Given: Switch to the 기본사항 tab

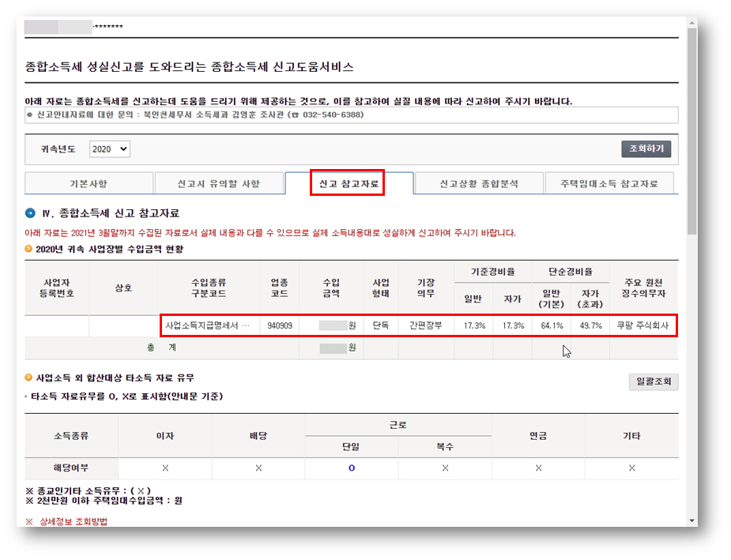Looking at the screenshot, I should 89,183.
